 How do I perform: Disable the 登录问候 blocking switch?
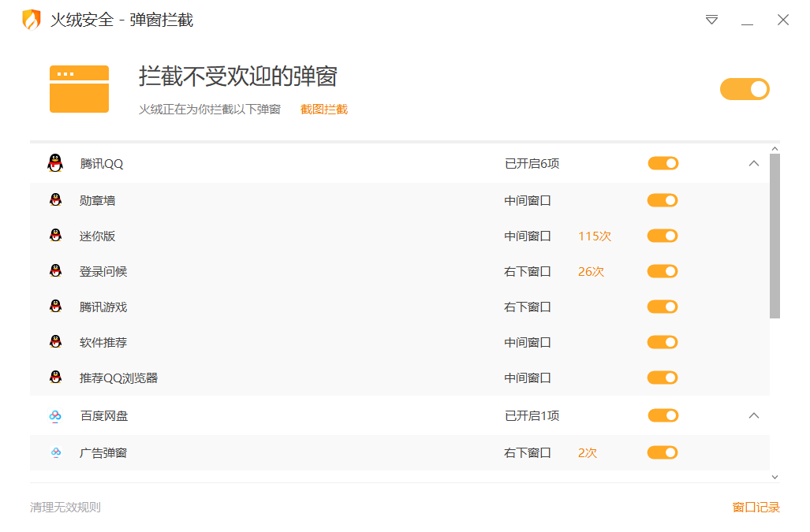click(x=663, y=271)
